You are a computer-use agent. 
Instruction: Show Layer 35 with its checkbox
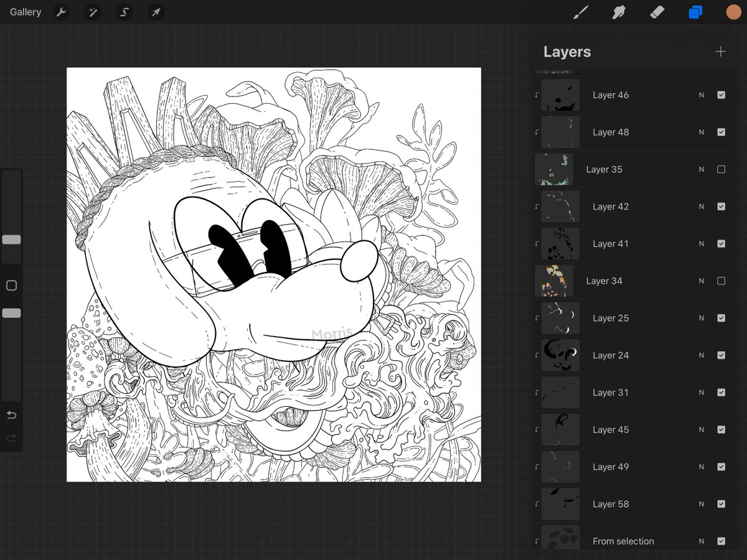pyautogui.click(x=721, y=169)
